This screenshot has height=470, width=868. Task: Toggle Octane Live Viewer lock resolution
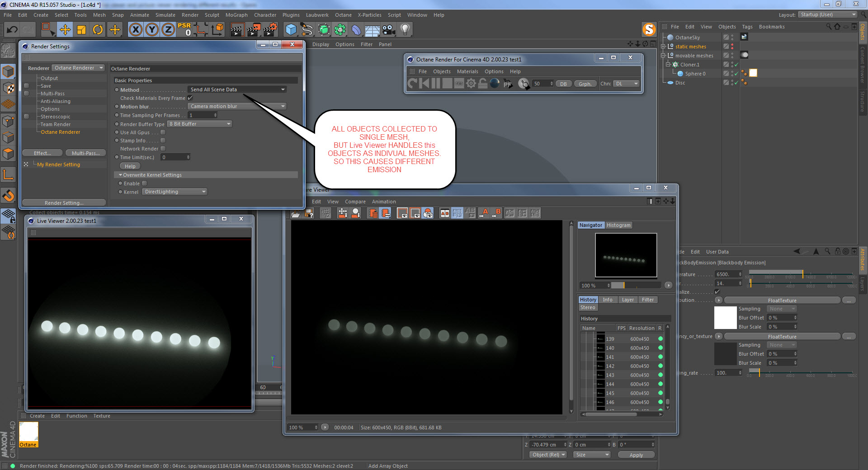(x=483, y=84)
